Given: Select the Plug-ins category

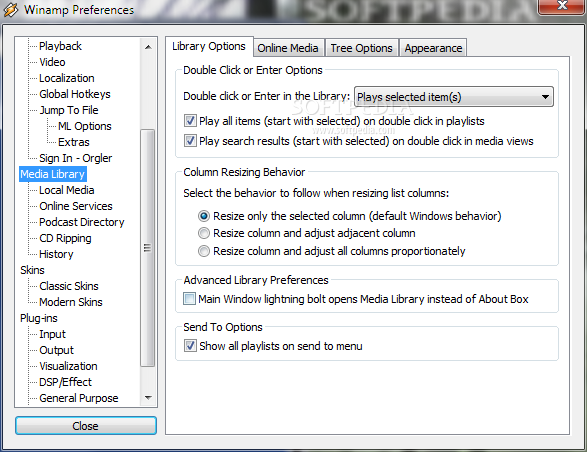Looking at the screenshot, I should click(x=39, y=318).
